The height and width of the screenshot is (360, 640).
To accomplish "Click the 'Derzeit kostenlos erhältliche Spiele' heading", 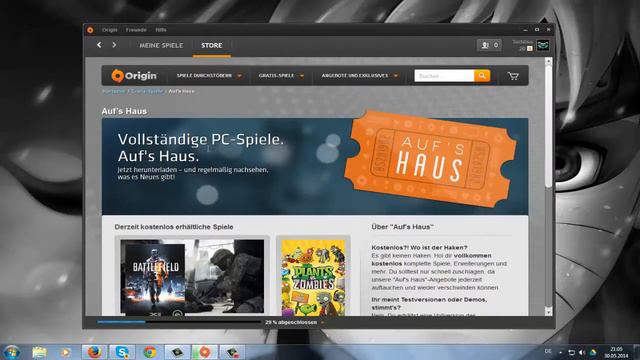I will (174, 227).
